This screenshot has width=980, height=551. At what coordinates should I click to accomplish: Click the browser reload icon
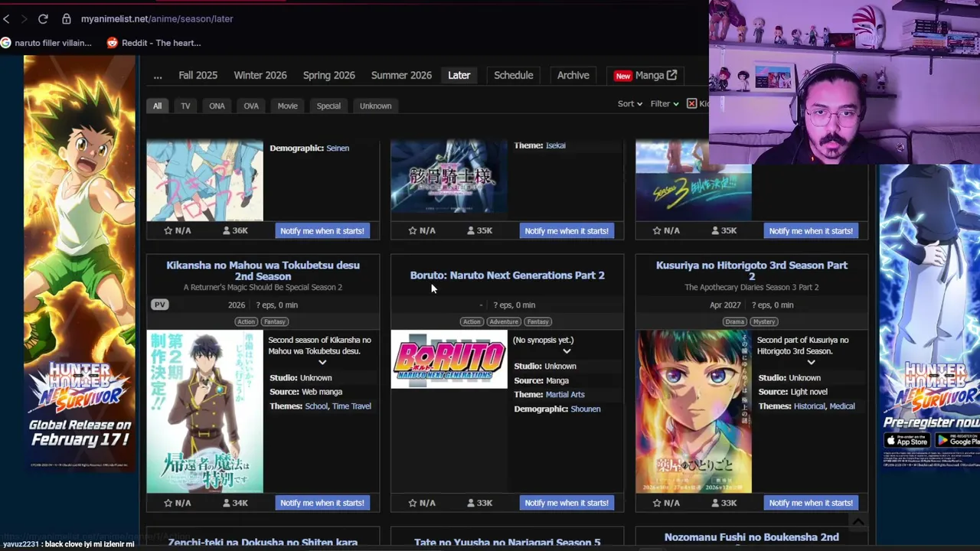click(x=43, y=18)
